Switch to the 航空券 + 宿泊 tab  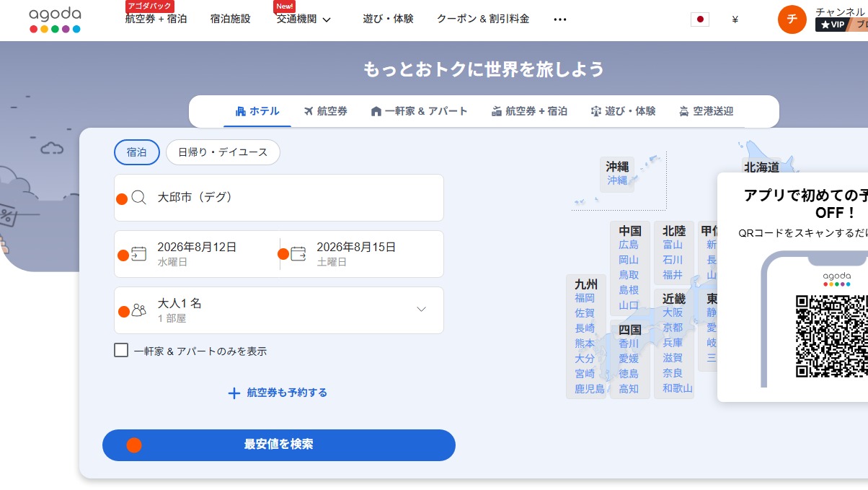[x=529, y=111]
